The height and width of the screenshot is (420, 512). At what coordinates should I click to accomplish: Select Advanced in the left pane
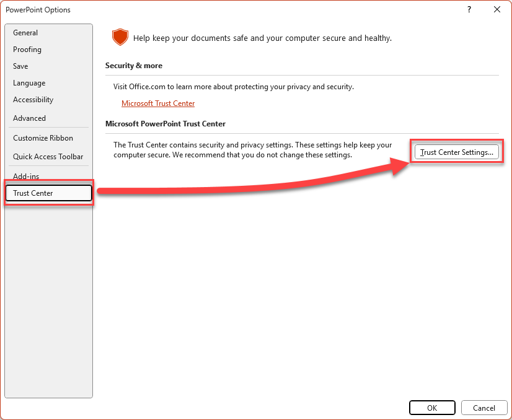point(29,118)
